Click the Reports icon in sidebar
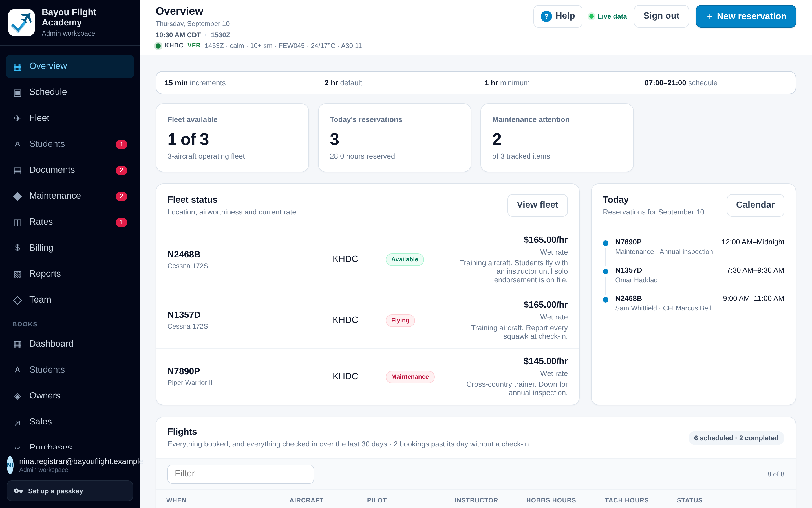The width and height of the screenshot is (812, 508). point(17,274)
